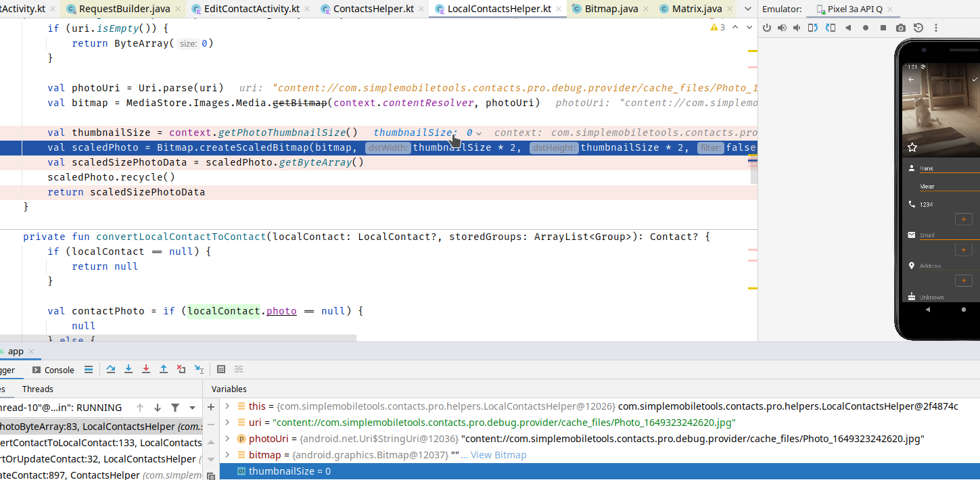This screenshot has height=480, width=980.
Task: Expand the this variable node
Action: [x=227, y=406]
